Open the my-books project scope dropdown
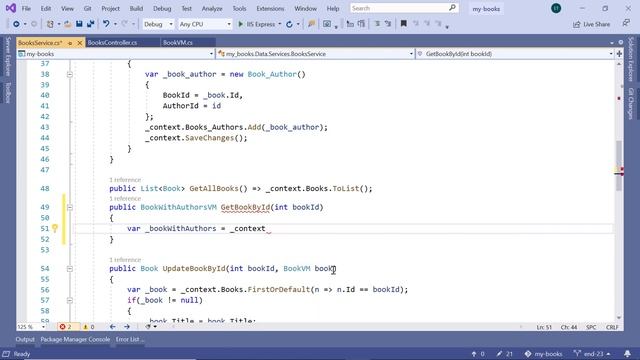Image resolution: width=640 pixels, height=360 pixels. tap(116, 54)
